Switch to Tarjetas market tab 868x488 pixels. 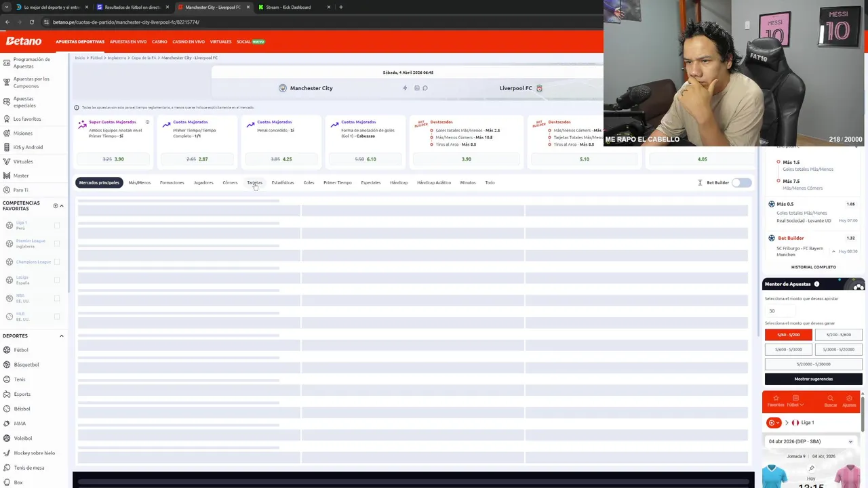pyautogui.click(x=254, y=182)
